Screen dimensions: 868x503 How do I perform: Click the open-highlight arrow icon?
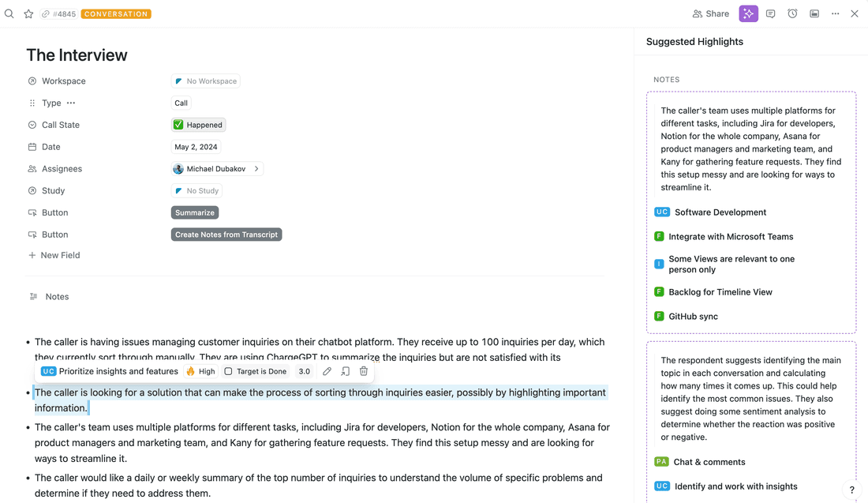point(345,371)
